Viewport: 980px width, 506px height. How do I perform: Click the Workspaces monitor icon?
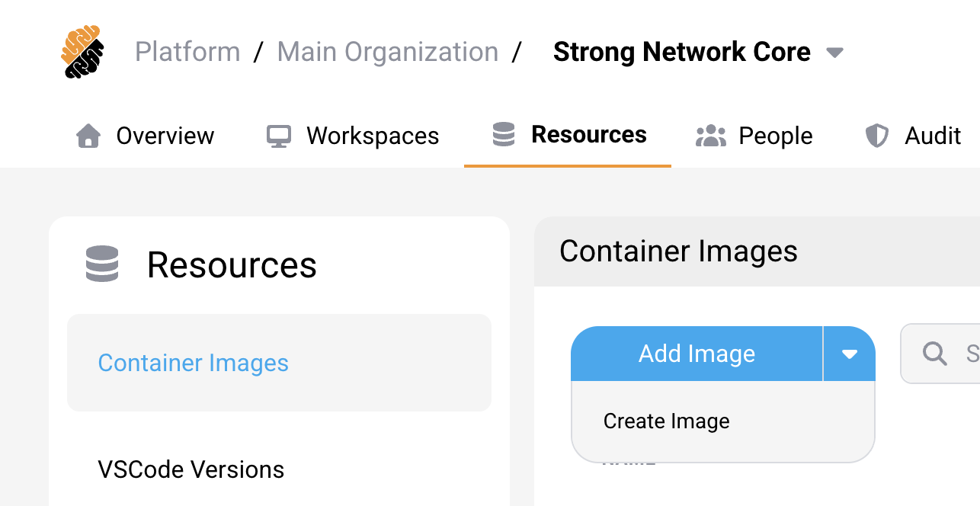279,136
